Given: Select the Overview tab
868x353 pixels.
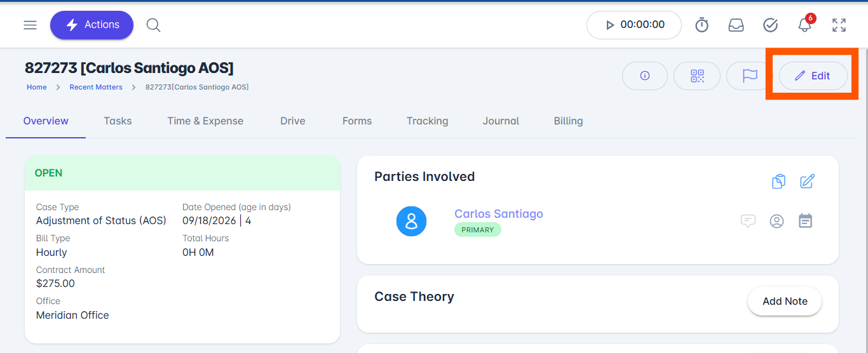Looking at the screenshot, I should point(46,121).
